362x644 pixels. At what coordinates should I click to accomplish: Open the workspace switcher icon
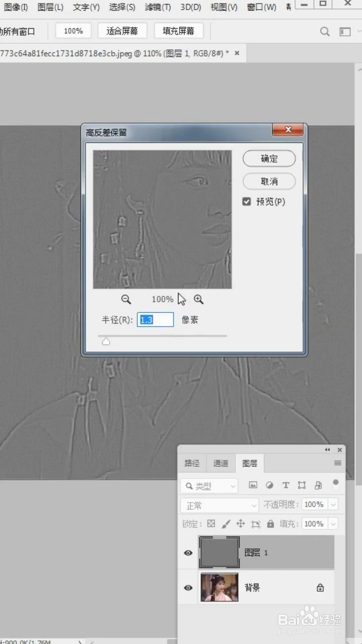tap(345, 32)
